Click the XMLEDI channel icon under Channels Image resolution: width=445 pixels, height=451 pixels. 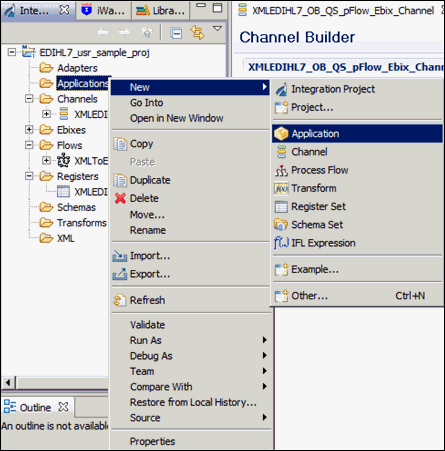click(x=64, y=114)
